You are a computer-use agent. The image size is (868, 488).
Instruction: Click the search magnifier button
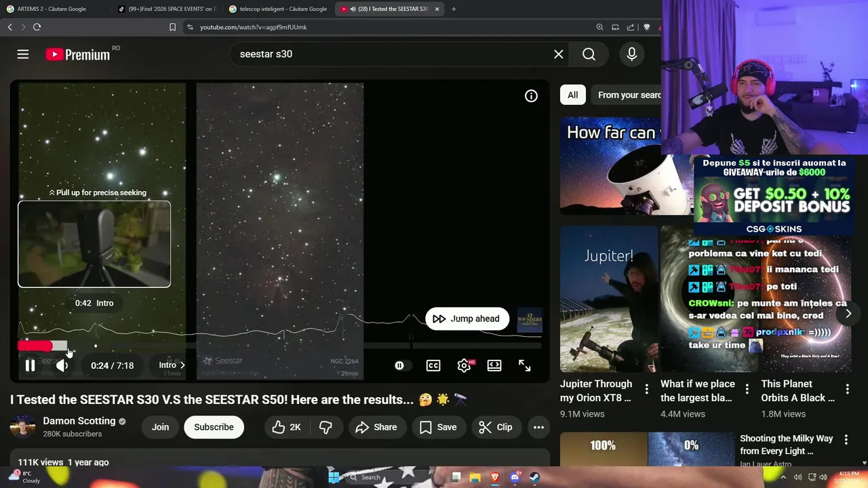(x=589, y=54)
